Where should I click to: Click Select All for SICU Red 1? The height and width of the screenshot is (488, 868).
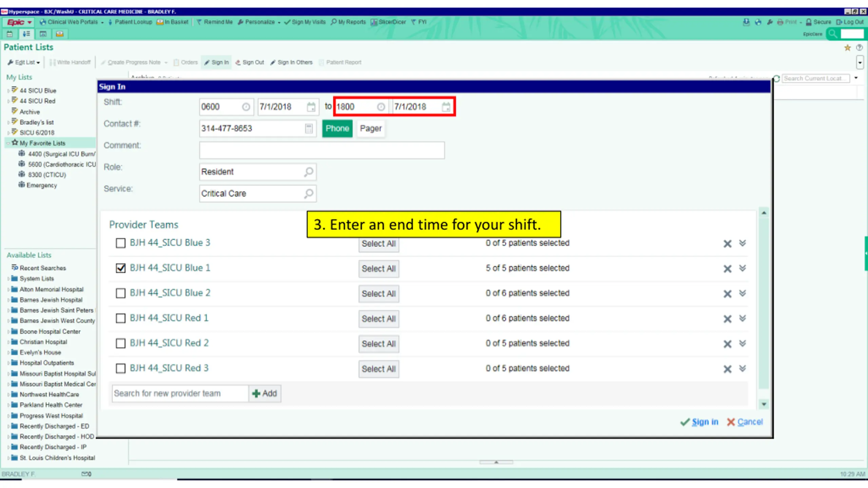[379, 319]
